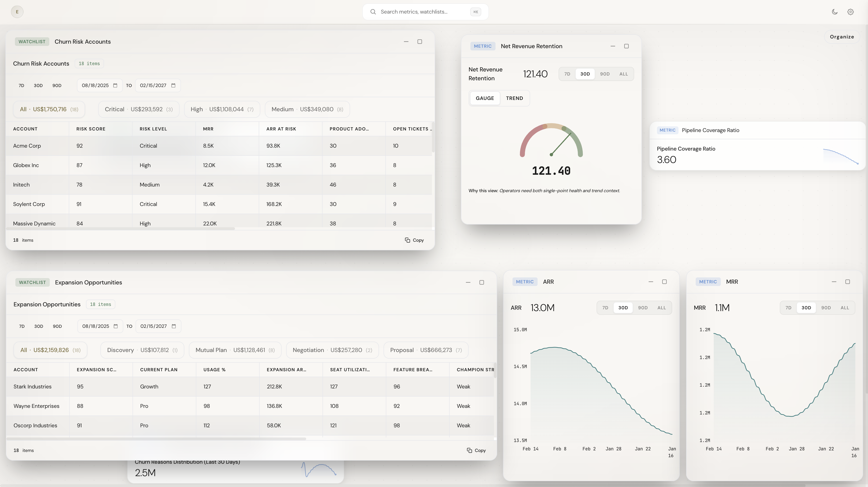The width and height of the screenshot is (868, 487).
Task: Select 90D range on ARR chart
Action: tap(643, 307)
